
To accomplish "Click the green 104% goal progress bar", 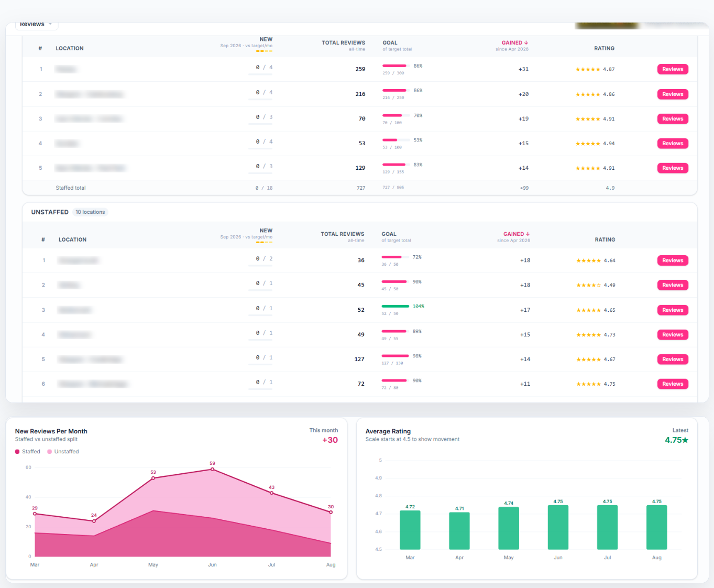I will [396, 306].
